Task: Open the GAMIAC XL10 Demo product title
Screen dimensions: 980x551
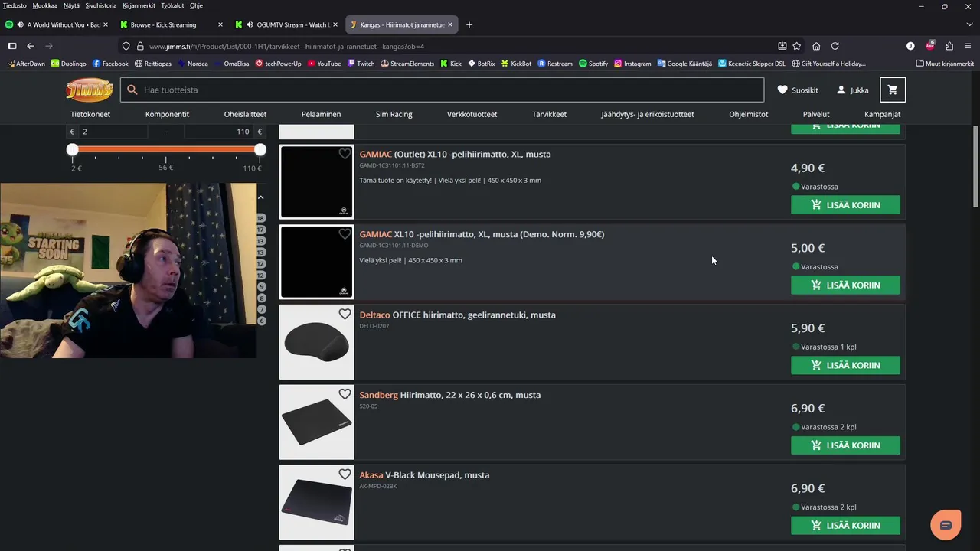Action: pyautogui.click(x=482, y=234)
